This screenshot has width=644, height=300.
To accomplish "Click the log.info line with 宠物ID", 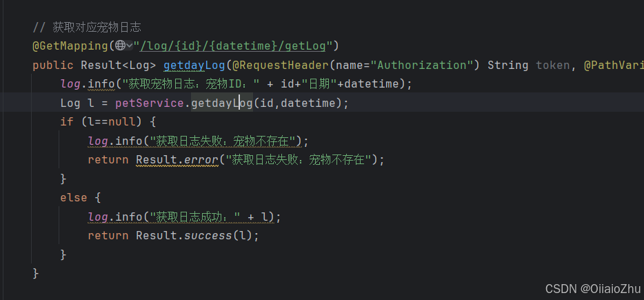I will click(237, 84).
